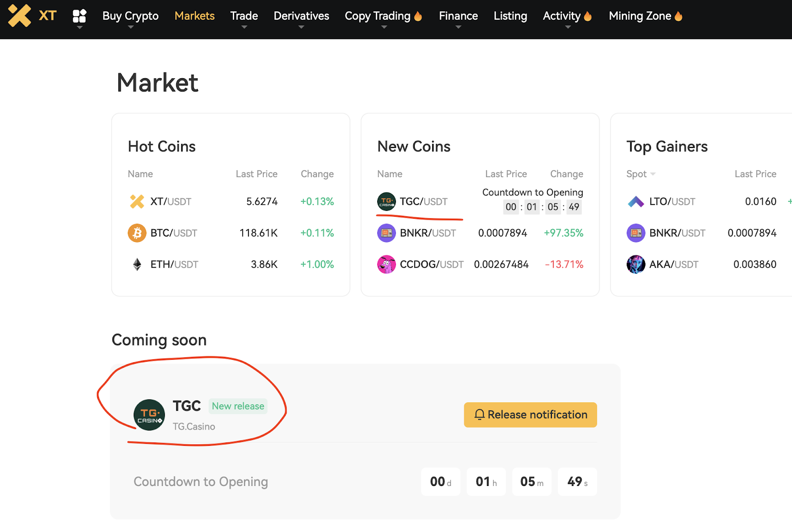Open the Spot dropdown in Top Gainers
Screen dimensions: 792x532
tap(641, 174)
